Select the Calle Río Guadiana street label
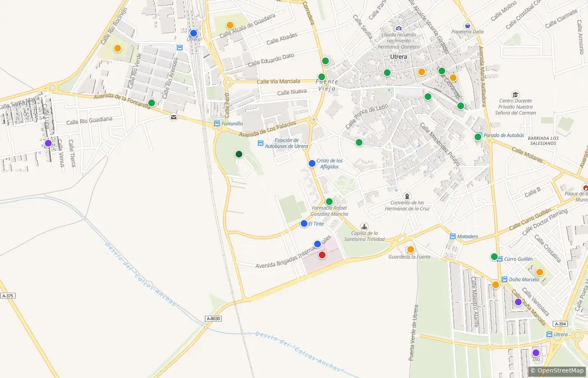The width and height of the screenshot is (588, 378). click(x=89, y=121)
